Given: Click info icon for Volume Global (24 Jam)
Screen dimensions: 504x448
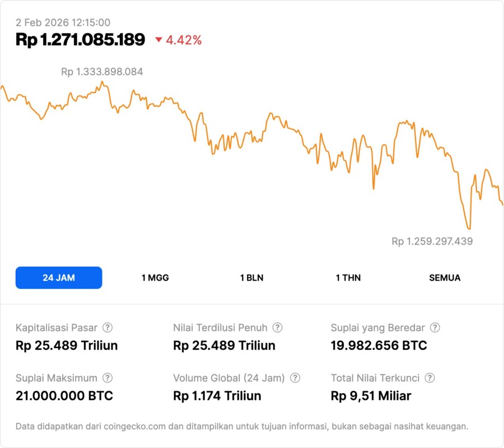Looking at the screenshot, I should (295, 378).
